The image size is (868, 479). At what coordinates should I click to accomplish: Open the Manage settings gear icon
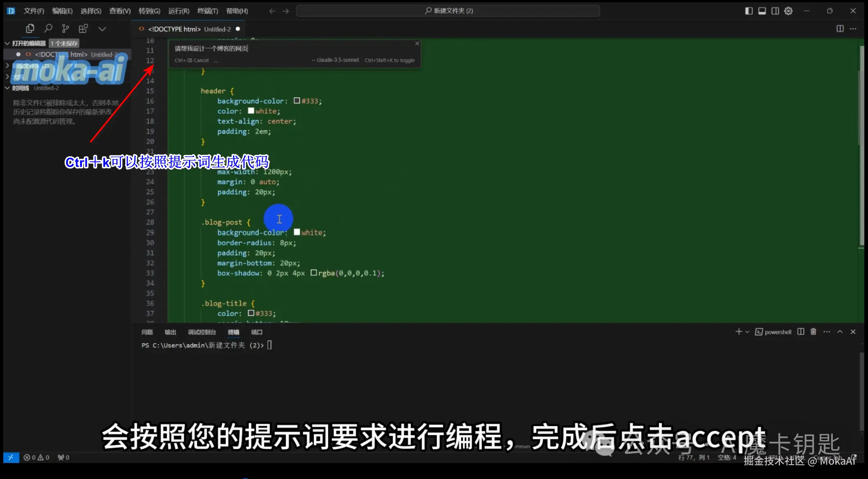[788, 11]
